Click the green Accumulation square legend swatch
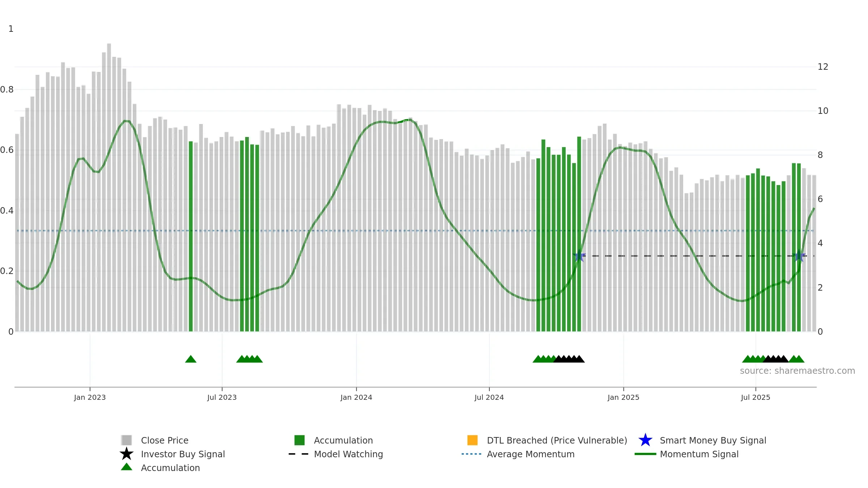 point(299,440)
